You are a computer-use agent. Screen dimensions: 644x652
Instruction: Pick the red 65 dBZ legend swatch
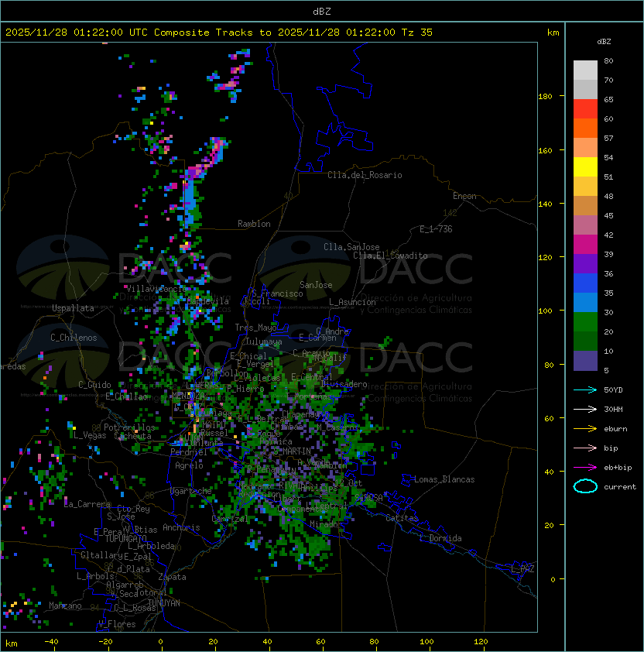click(585, 108)
